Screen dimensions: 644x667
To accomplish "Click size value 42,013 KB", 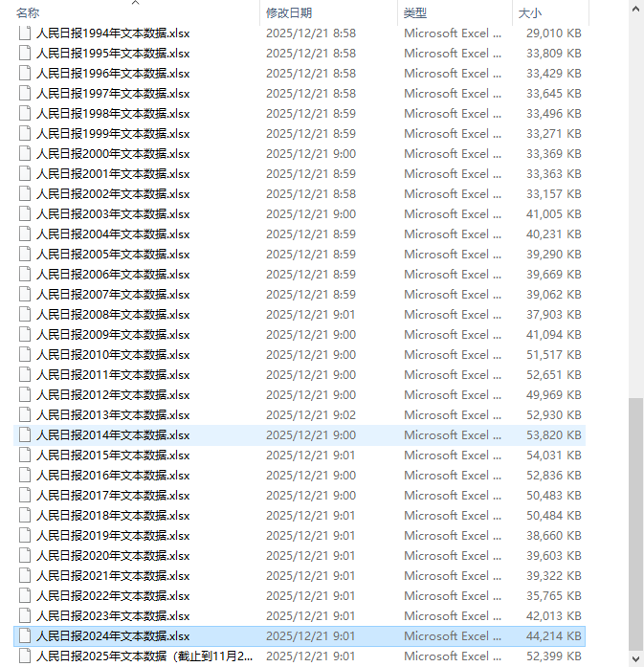I will (553, 616).
